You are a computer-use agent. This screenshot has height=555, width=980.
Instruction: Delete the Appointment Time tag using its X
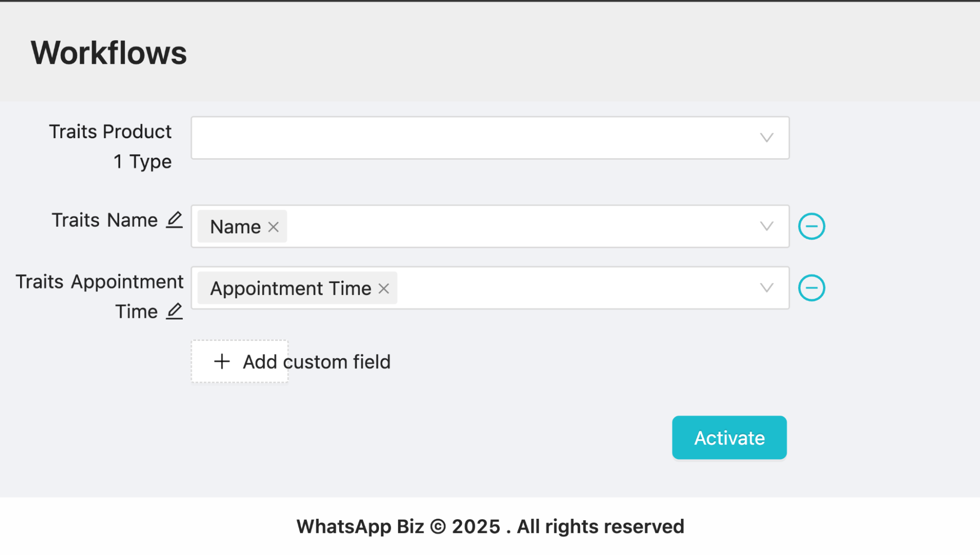tap(384, 289)
